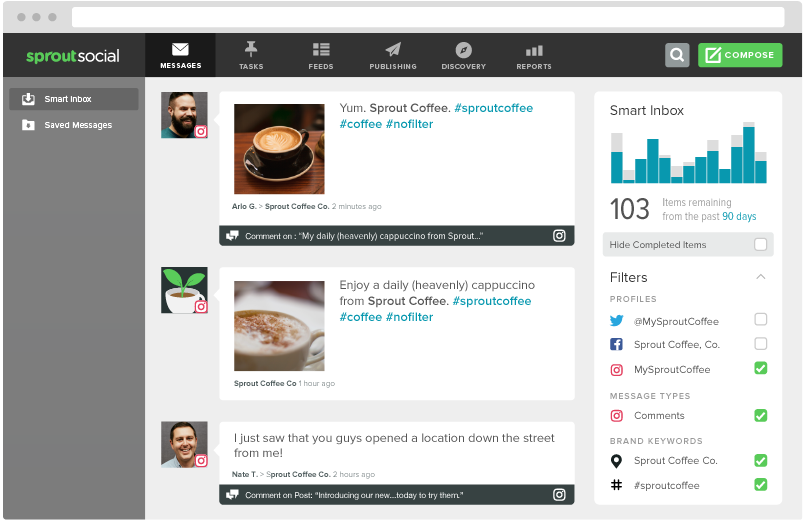Follow the #nofilter hashtag in Arlo's post
This screenshot has height=524, width=804.
pos(409,124)
